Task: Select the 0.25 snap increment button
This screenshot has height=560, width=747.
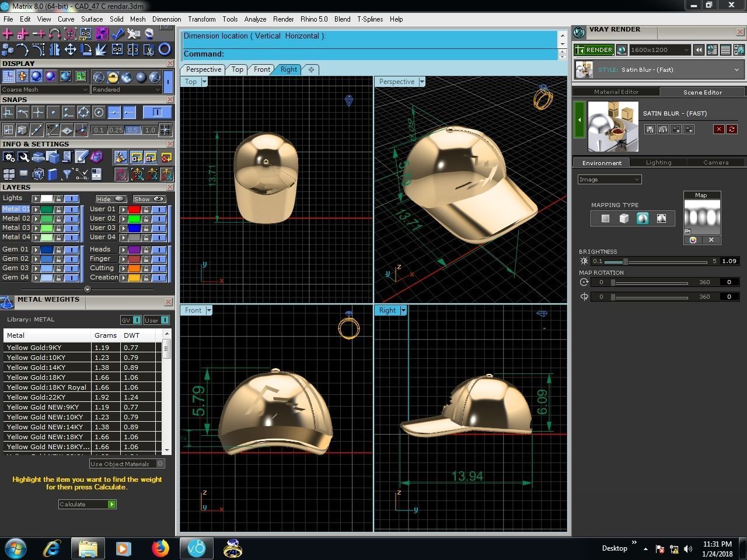Action: (x=116, y=130)
